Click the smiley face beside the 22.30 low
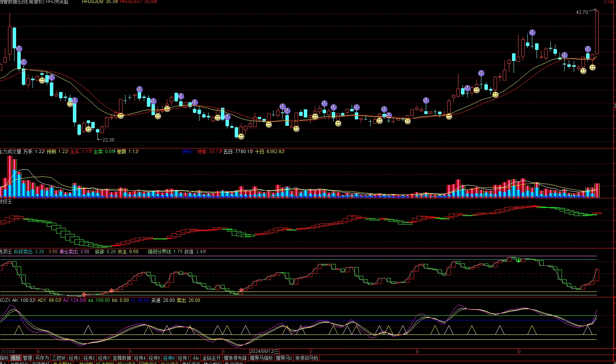 pos(89,129)
